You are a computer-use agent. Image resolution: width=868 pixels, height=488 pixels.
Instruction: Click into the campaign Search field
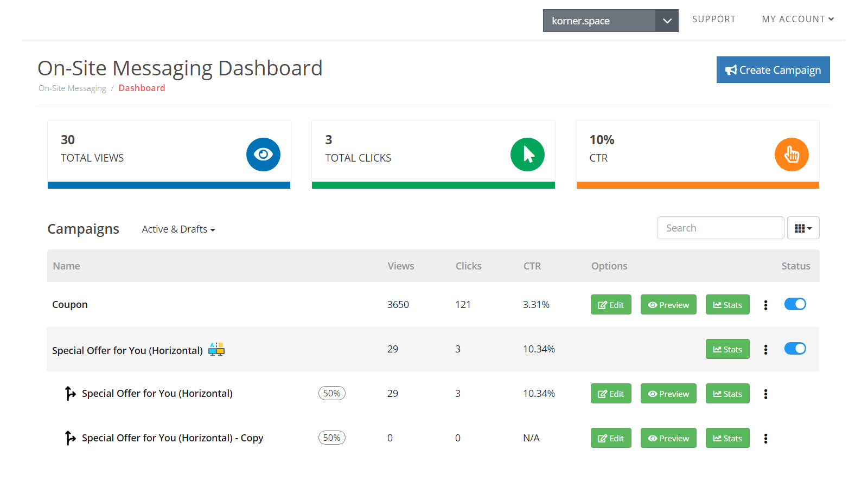720,228
